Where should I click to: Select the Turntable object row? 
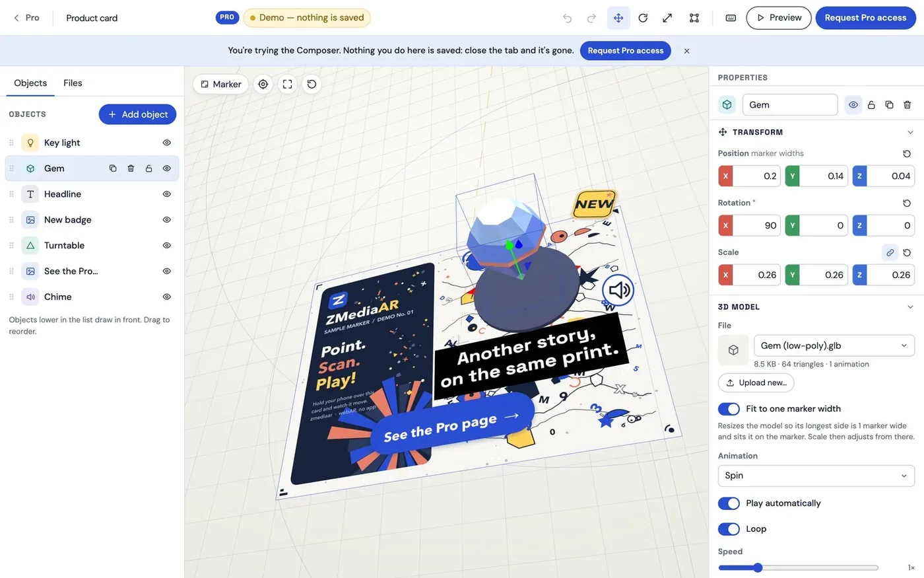coord(92,245)
